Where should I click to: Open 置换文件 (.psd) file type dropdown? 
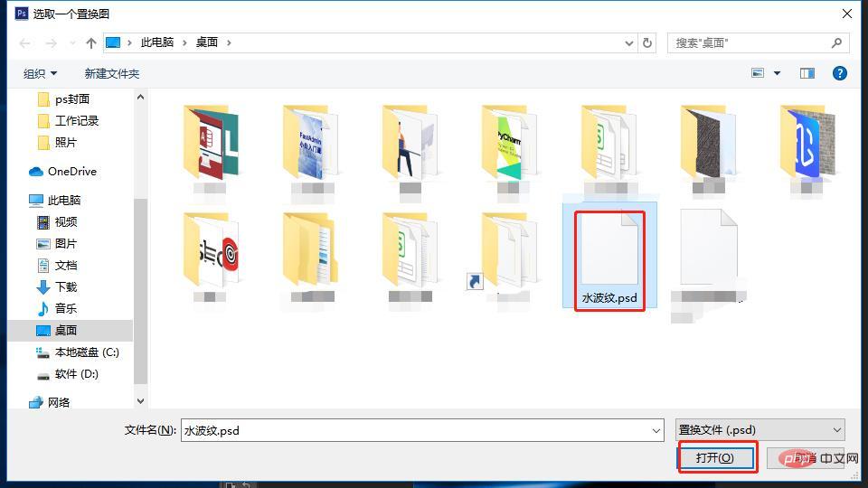[x=760, y=430]
